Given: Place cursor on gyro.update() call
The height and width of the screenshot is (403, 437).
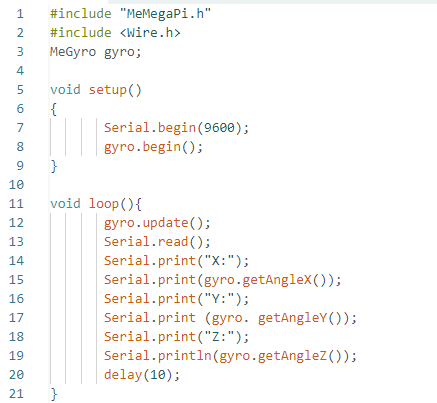Looking at the screenshot, I should (157, 223).
